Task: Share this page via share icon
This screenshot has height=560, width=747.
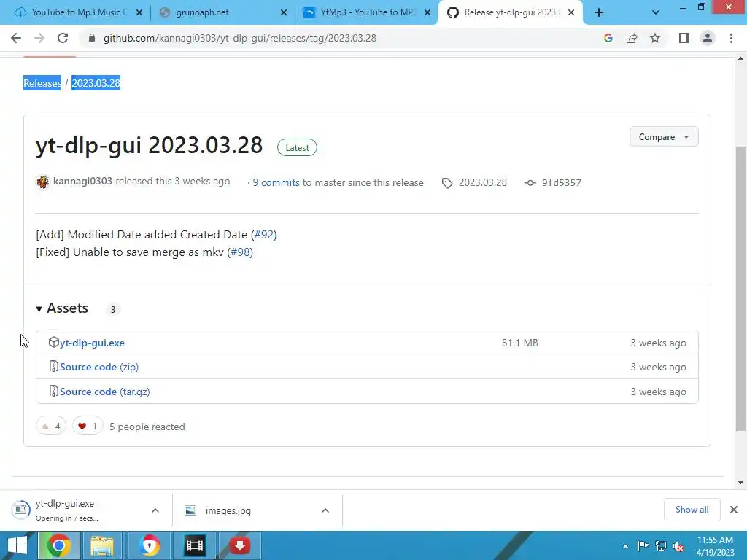Action: coord(632,38)
